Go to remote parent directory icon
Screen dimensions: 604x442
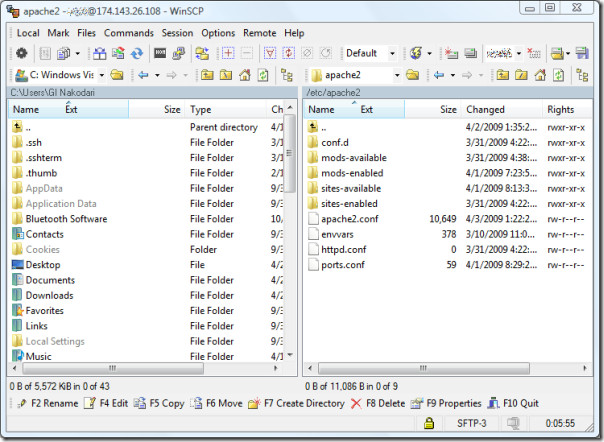pos(503,75)
